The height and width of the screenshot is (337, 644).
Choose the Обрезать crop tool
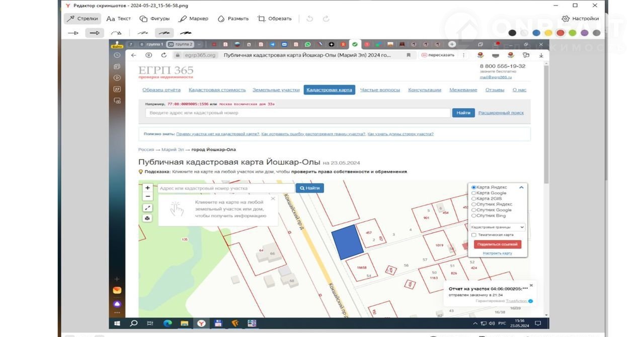275,19
